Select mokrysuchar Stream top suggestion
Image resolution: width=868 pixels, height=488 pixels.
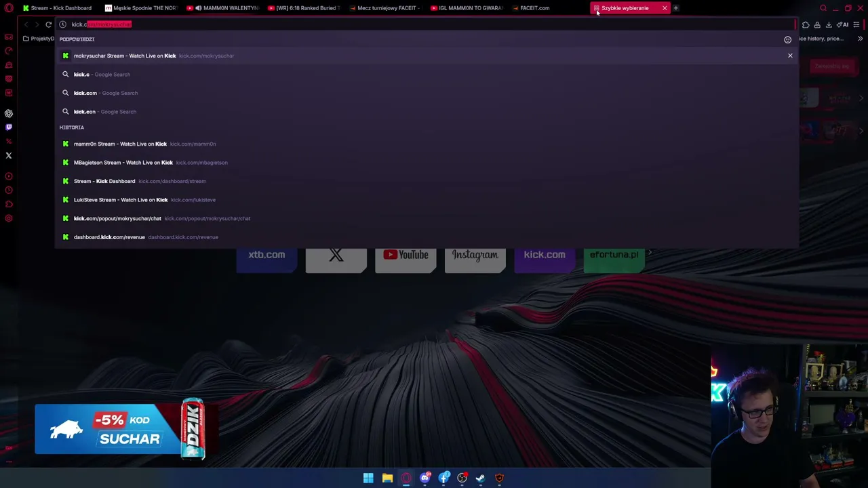coord(427,56)
